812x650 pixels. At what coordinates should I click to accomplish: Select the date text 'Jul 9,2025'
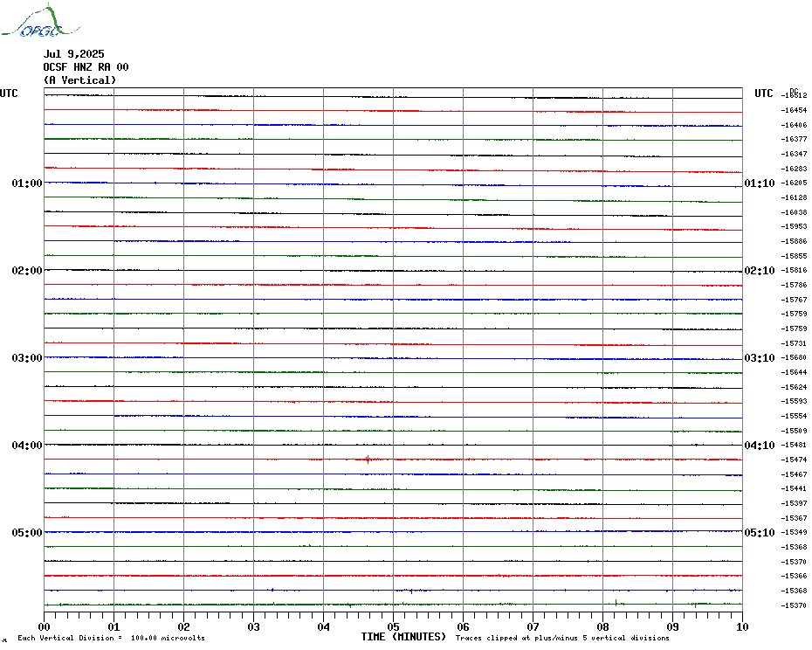pyautogui.click(x=73, y=54)
